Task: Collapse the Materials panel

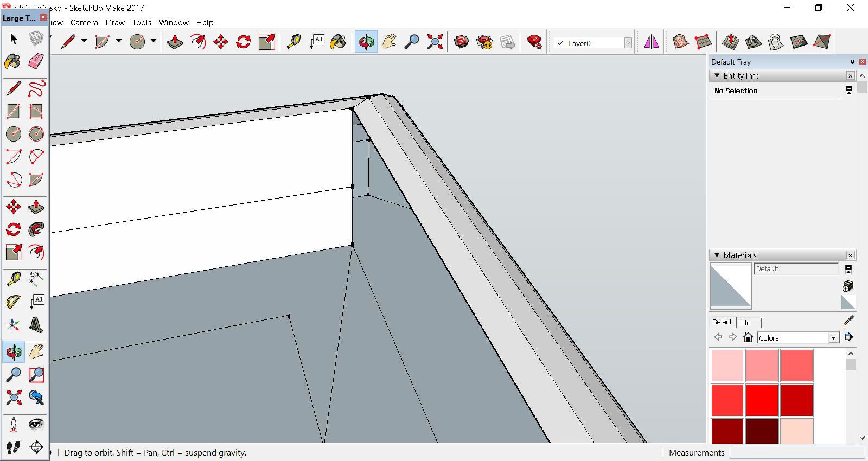Action: [x=717, y=255]
